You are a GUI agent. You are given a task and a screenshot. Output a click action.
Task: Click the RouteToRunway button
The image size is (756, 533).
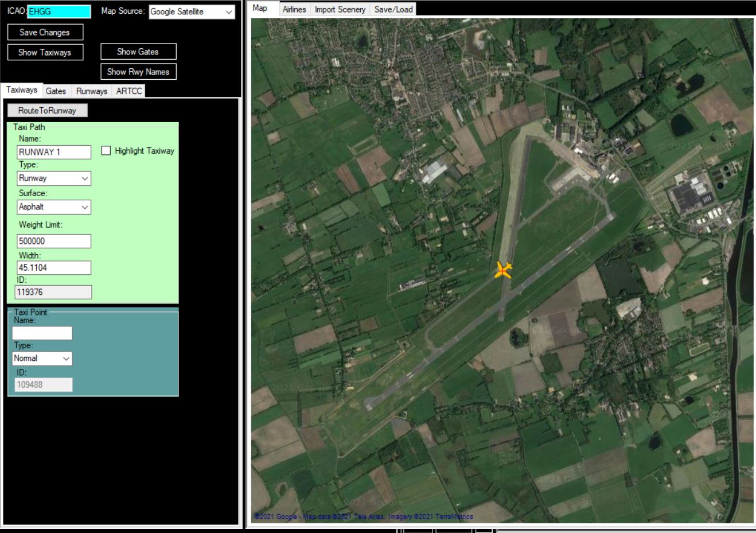click(x=48, y=111)
